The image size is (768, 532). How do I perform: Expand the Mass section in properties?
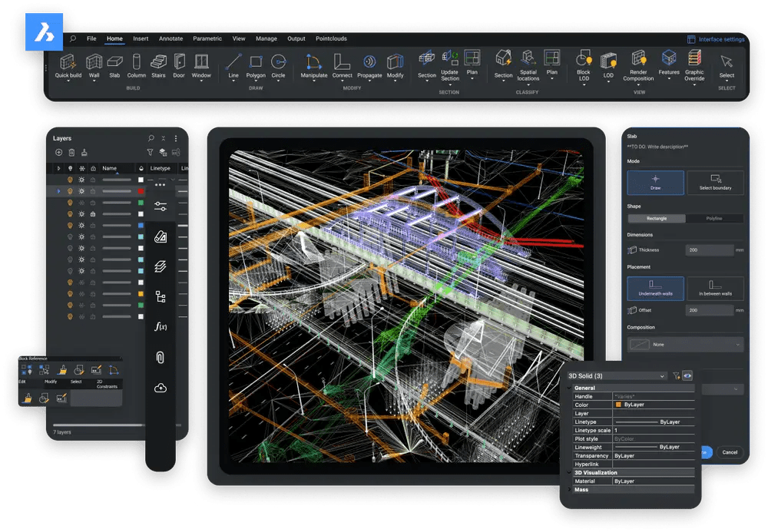(x=581, y=490)
